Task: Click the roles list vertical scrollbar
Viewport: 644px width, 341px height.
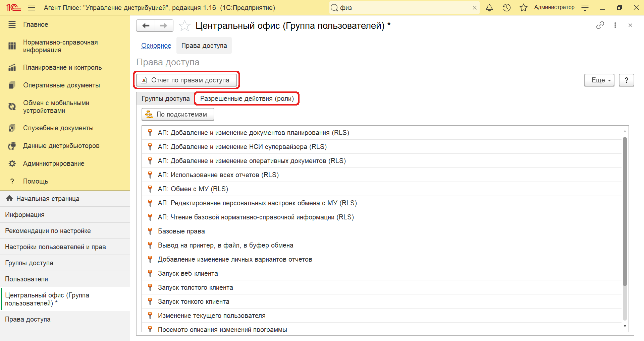Action: point(625,211)
